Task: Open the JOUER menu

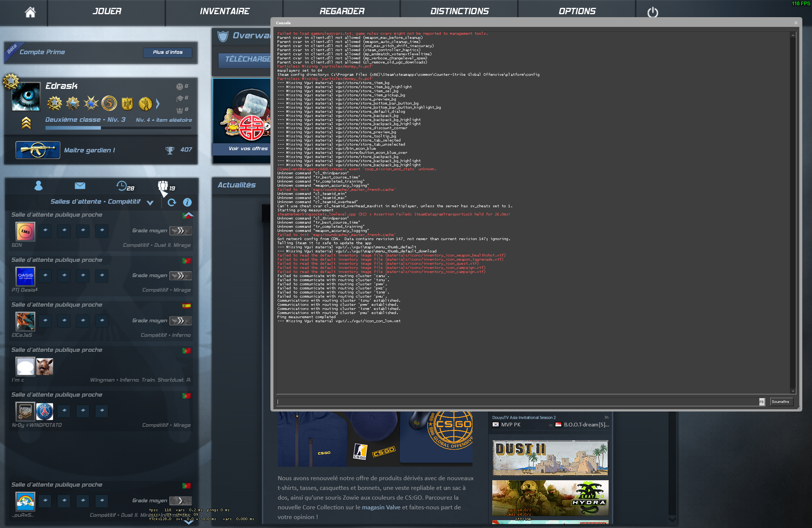Action: click(x=107, y=11)
